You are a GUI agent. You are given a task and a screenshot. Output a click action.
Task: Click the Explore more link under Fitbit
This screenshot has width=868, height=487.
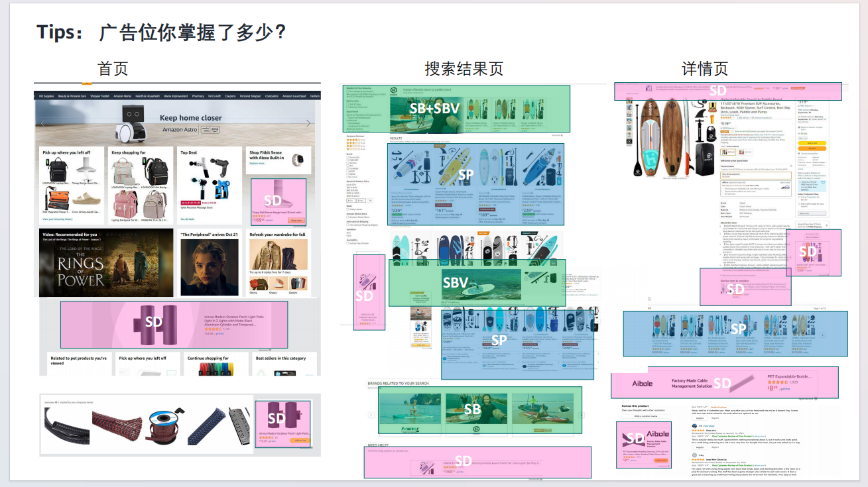pos(256,163)
